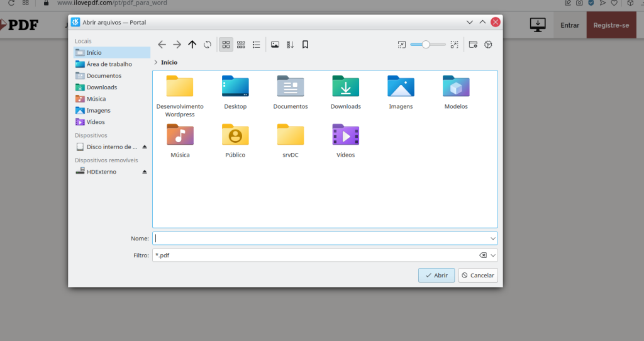Click the zoom out icon left of slider

click(x=402, y=45)
